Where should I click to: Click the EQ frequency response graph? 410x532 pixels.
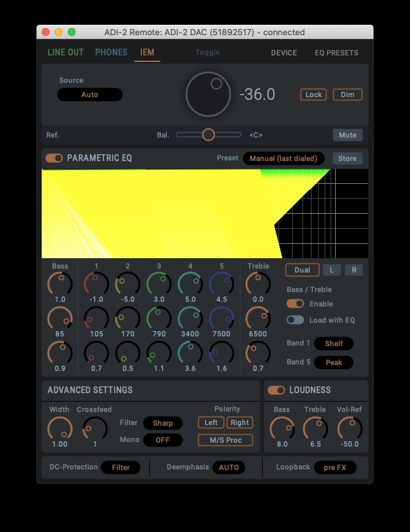point(205,213)
